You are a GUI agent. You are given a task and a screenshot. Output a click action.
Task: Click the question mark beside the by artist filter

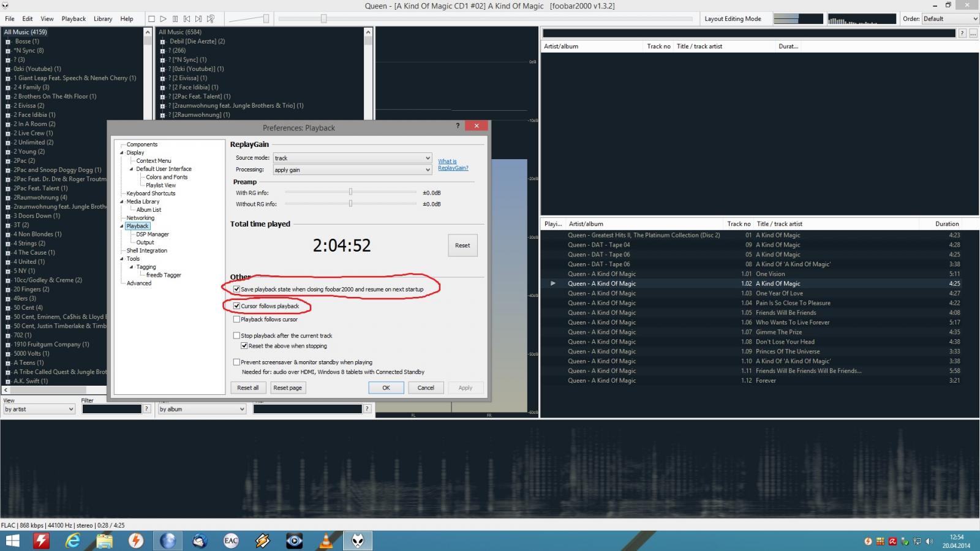coord(146,409)
